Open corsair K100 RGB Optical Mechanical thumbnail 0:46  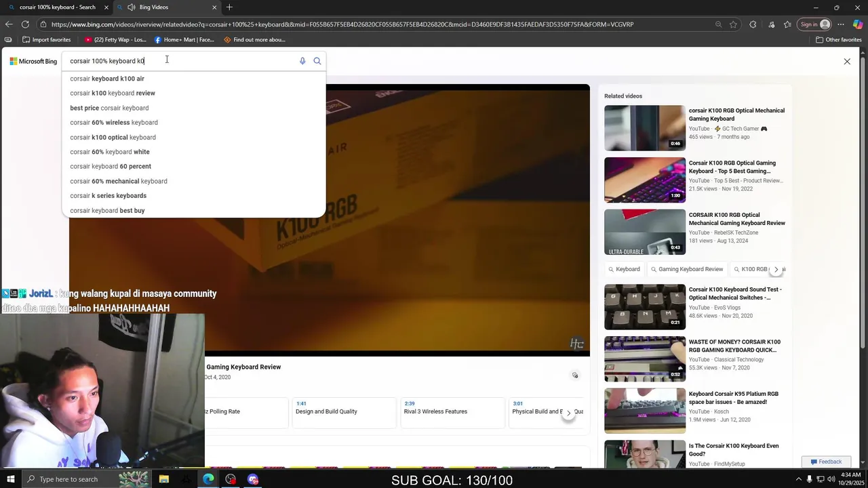(x=645, y=127)
